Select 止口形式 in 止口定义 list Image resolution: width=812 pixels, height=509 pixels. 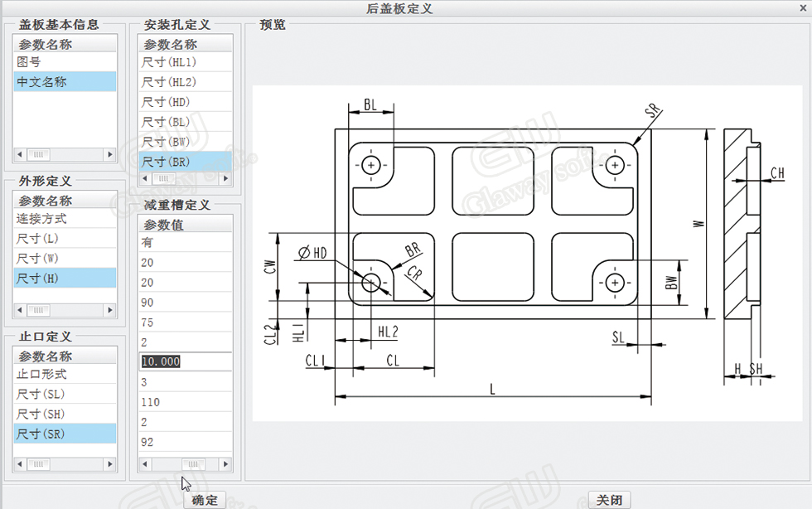click(x=65, y=374)
